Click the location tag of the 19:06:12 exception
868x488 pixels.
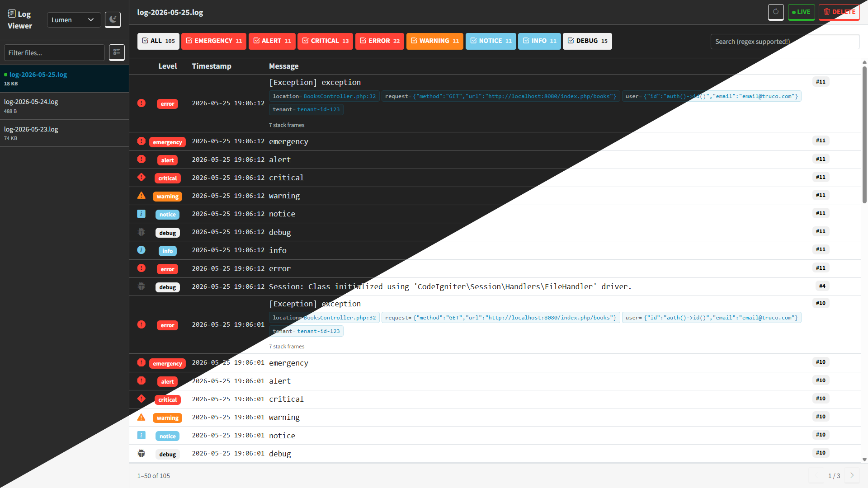(324, 96)
